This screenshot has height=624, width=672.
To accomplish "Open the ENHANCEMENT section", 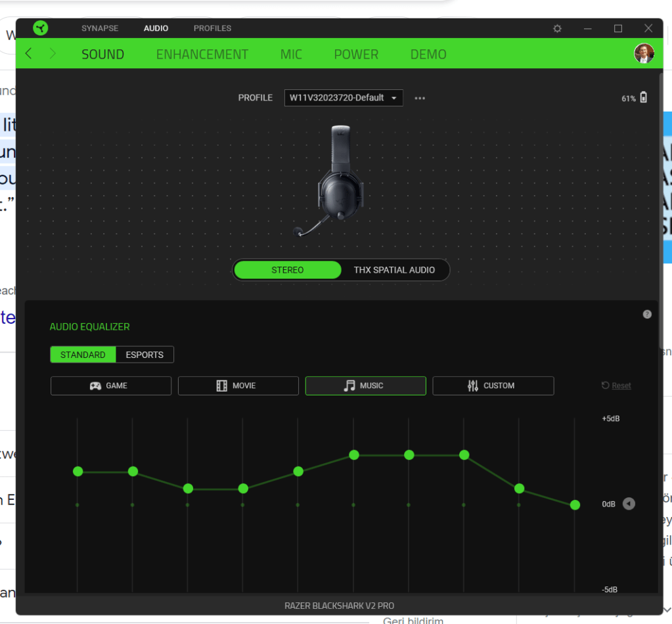I will [x=202, y=55].
